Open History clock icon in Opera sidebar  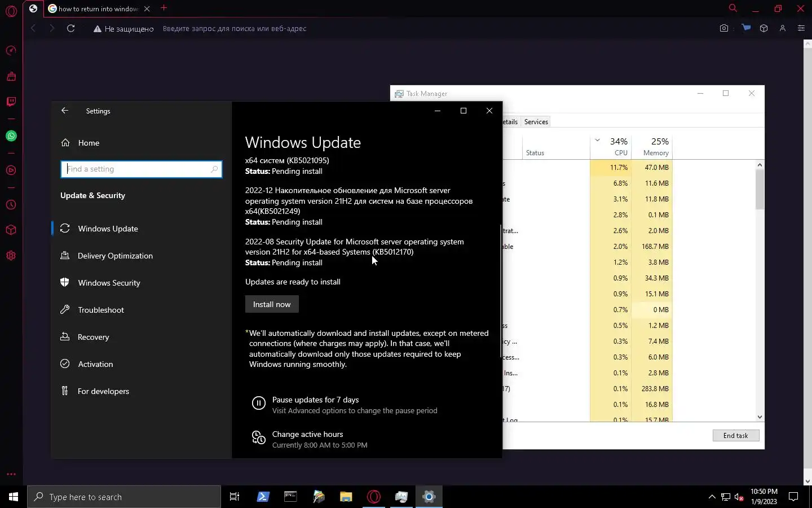pyautogui.click(x=11, y=205)
